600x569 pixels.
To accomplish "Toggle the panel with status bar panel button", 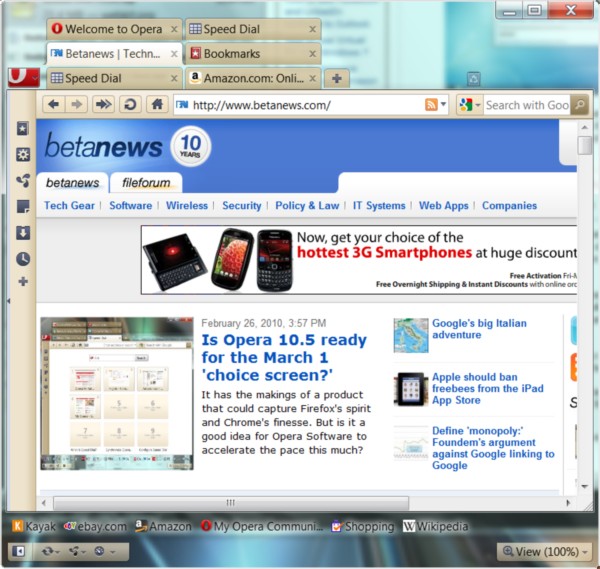I will (18, 551).
